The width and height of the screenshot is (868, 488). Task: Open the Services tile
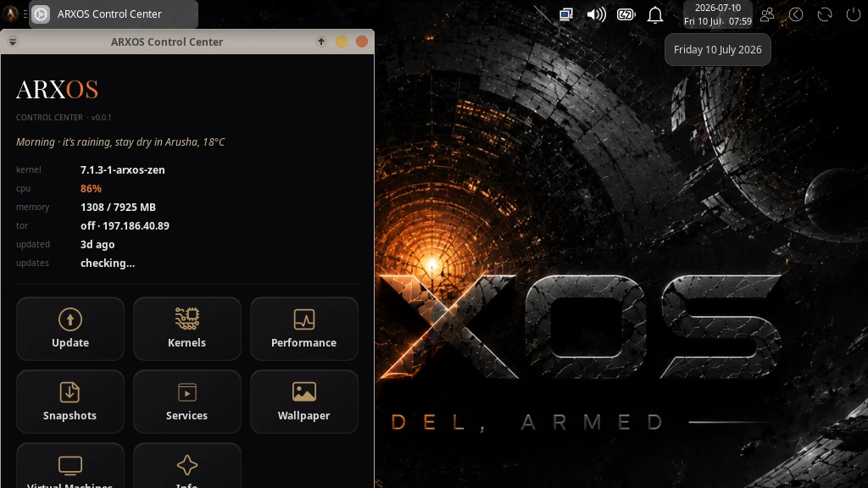point(187,401)
